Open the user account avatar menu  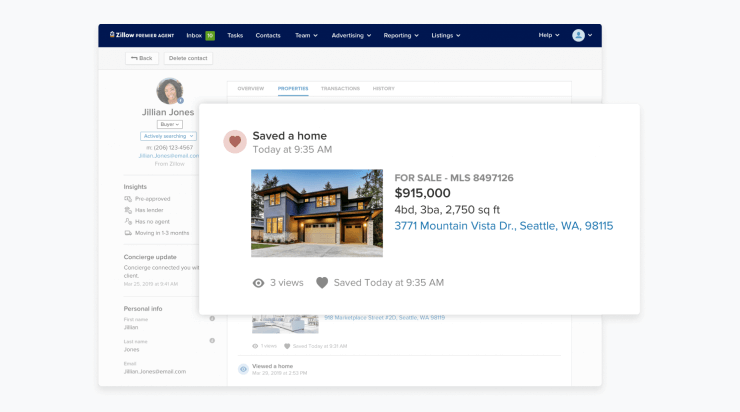pos(582,35)
